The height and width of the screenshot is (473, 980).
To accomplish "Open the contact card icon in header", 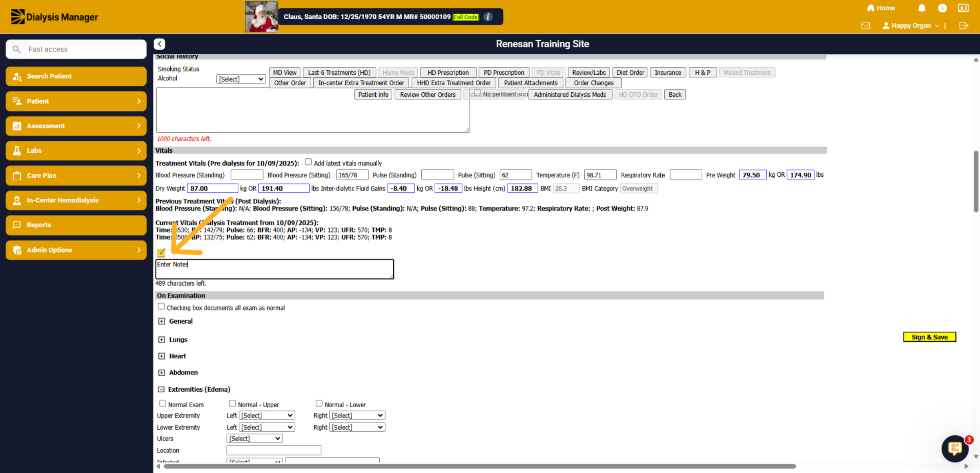I will (x=963, y=8).
